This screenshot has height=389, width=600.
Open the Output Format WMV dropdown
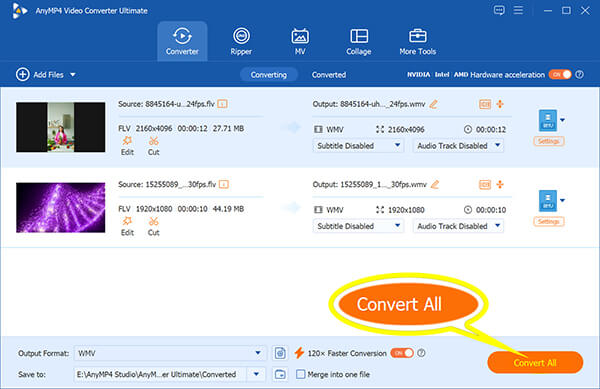pos(170,353)
